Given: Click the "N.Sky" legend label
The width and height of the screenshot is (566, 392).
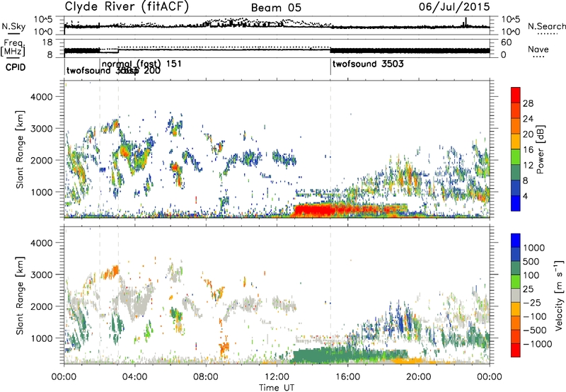Looking at the screenshot, I should [13, 26].
